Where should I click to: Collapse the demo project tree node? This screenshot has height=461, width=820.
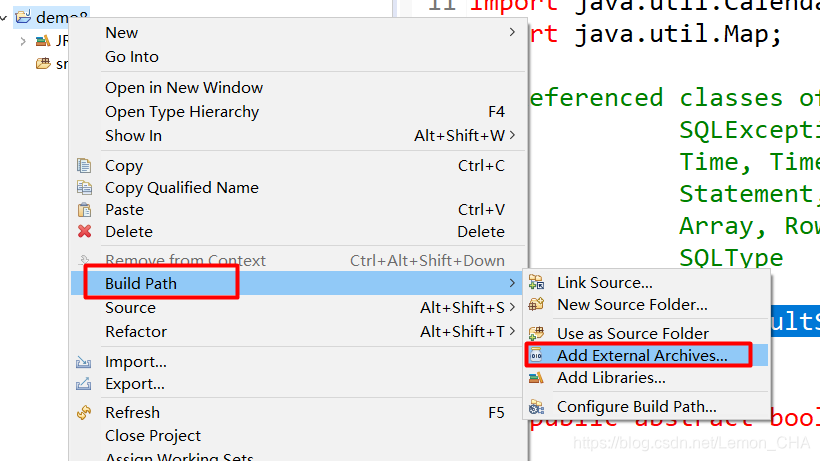(x=4, y=18)
